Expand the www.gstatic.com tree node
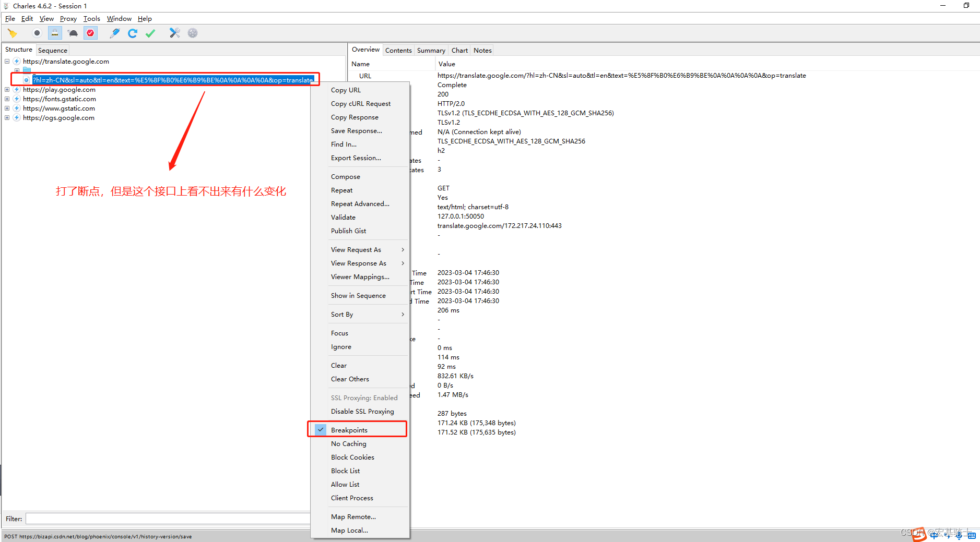 [x=7, y=109]
